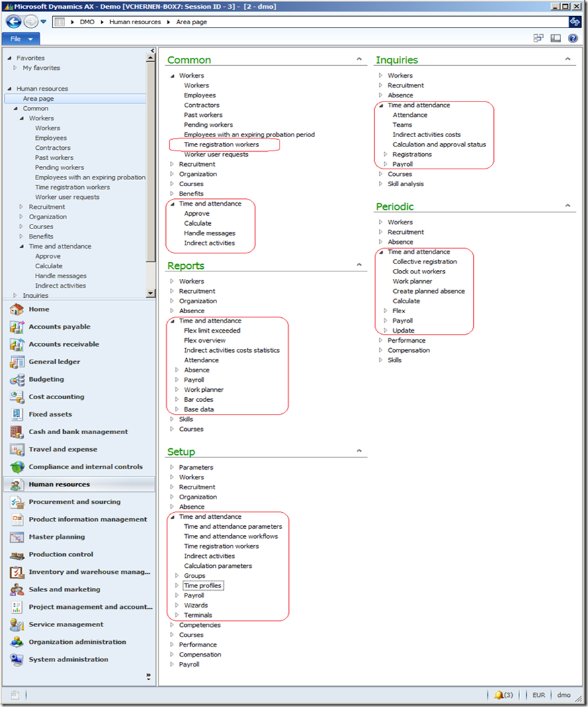This screenshot has width=588, height=707.
Task: Click the Fixed assets module icon
Action: pyautogui.click(x=16, y=415)
